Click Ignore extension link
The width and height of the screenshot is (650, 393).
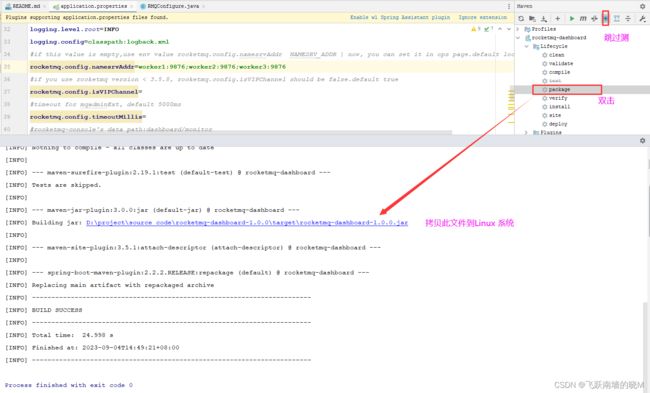(x=483, y=17)
